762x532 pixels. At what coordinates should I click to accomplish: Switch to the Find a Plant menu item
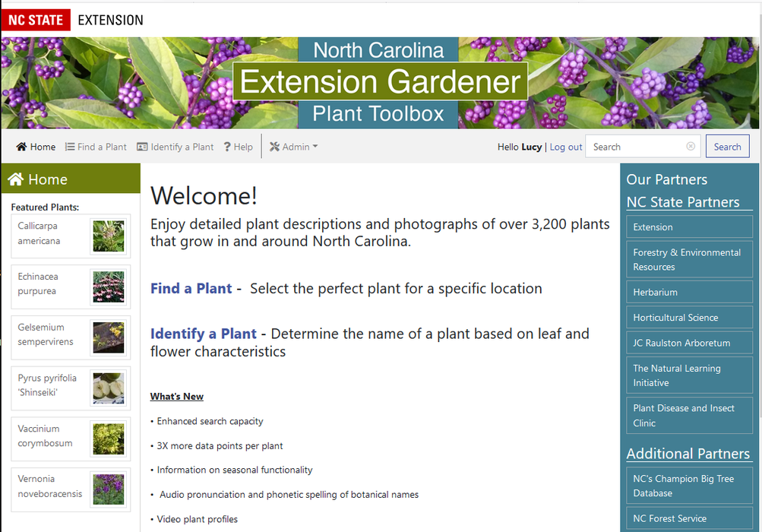(x=96, y=147)
